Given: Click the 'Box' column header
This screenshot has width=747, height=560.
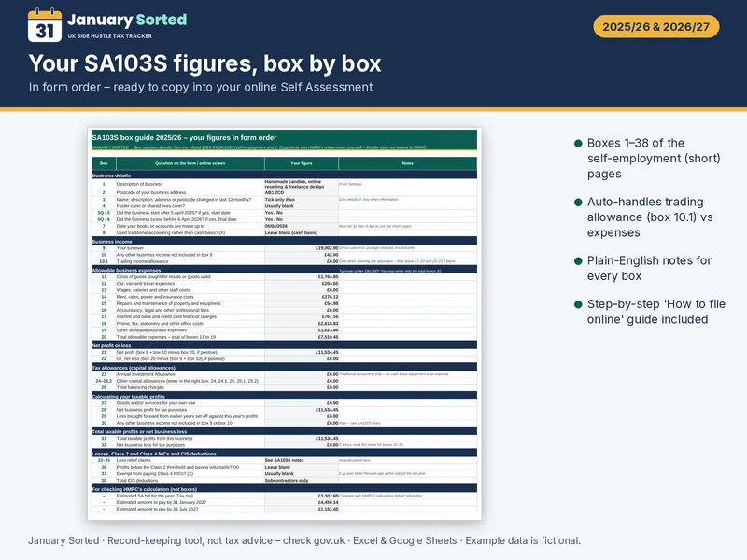Looking at the screenshot, I should tap(104, 163).
